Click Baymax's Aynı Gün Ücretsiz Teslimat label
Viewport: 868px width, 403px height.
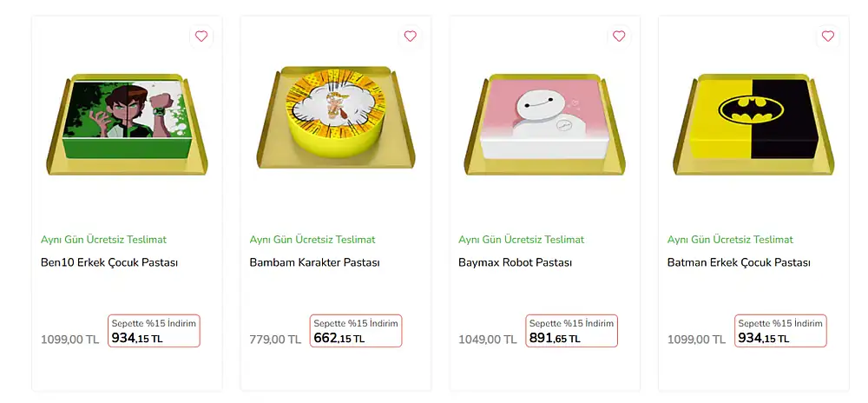coord(521,240)
